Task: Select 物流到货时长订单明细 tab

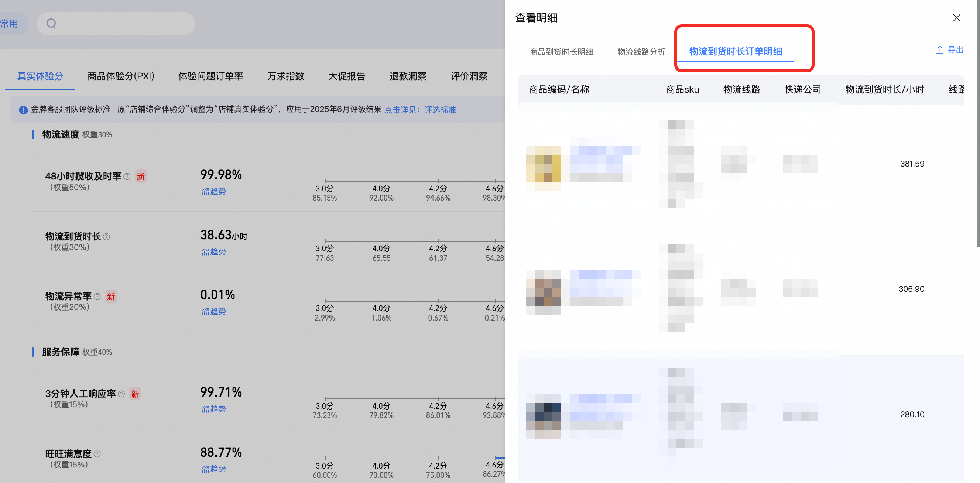Action: [736, 51]
